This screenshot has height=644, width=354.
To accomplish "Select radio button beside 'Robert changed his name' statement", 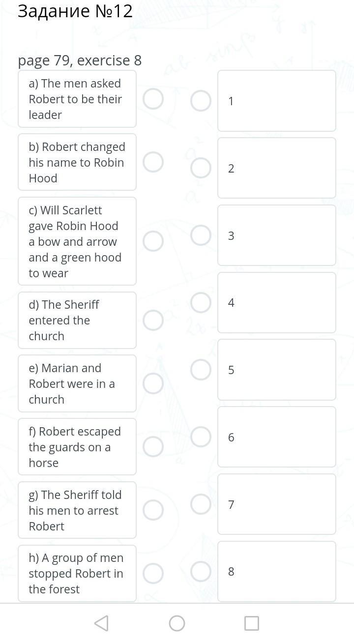I will point(153,162).
